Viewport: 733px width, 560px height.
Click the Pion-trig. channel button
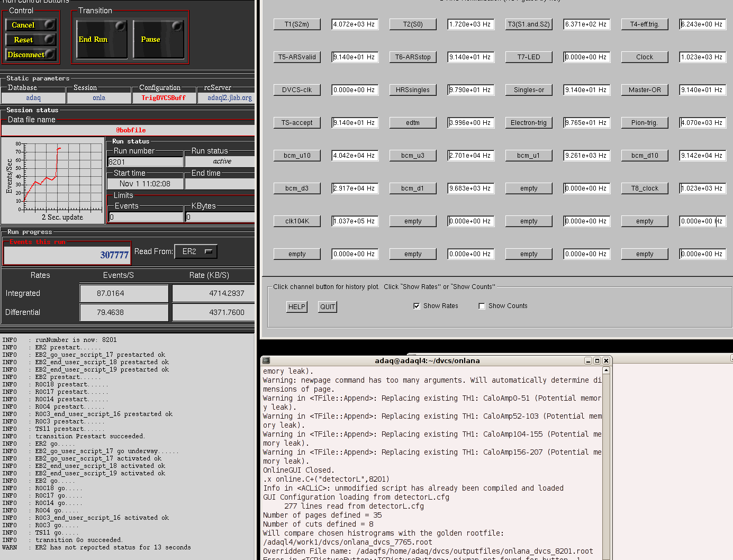point(645,123)
